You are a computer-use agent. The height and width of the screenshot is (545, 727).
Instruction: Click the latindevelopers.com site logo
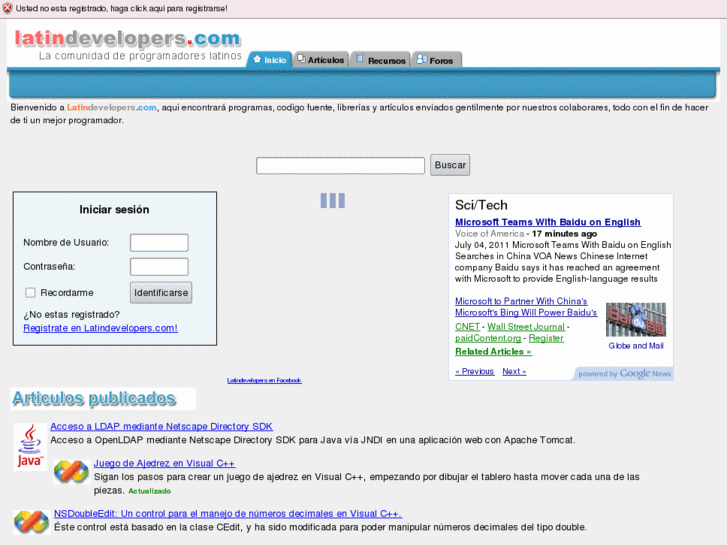coord(128,38)
